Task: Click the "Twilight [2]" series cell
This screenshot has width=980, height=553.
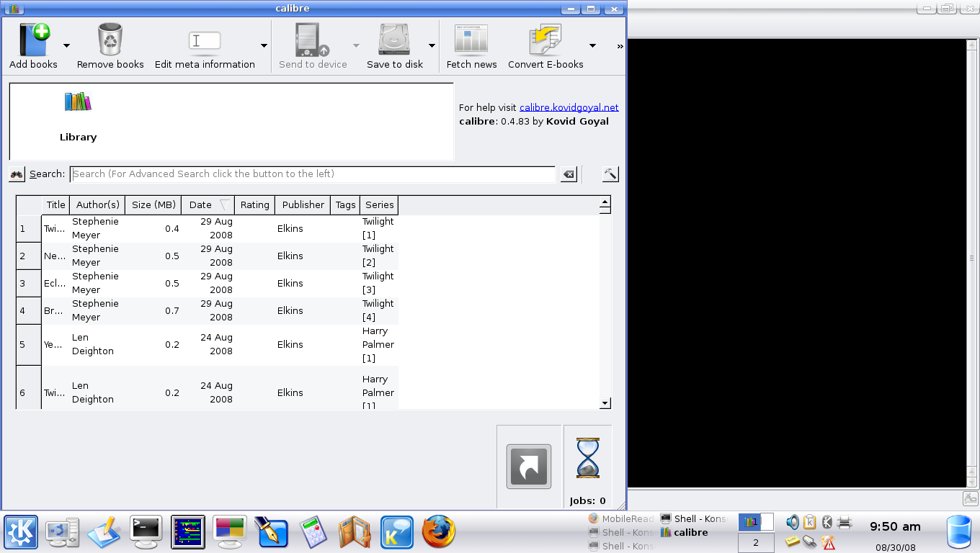Action: click(x=378, y=256)
